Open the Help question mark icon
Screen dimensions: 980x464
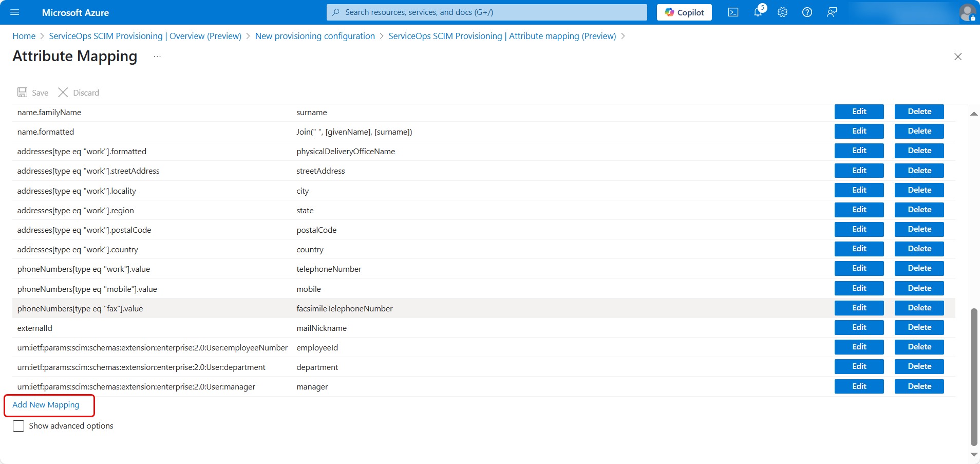pos(807,12)
